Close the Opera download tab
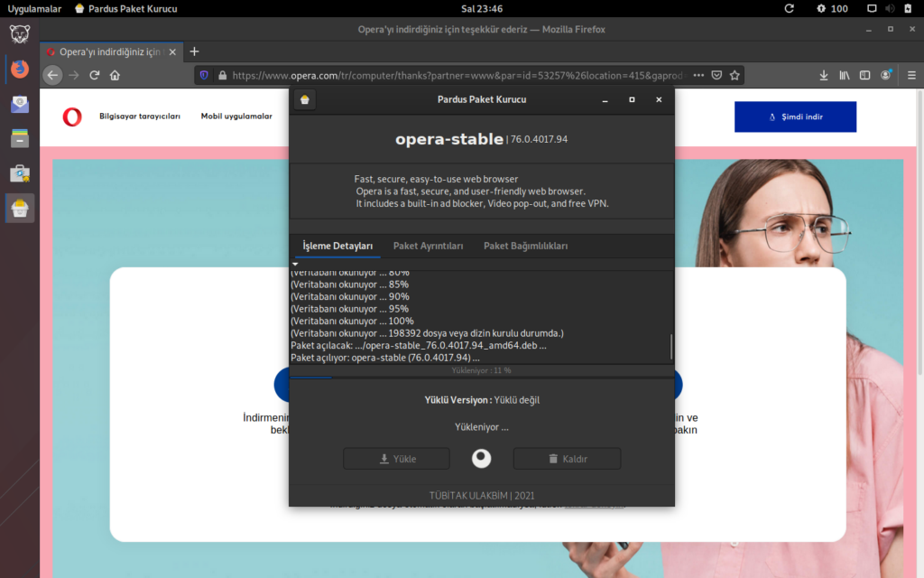The height and width of the screenshot is (578, 924). pyautogui.click(x=172, y=51)
